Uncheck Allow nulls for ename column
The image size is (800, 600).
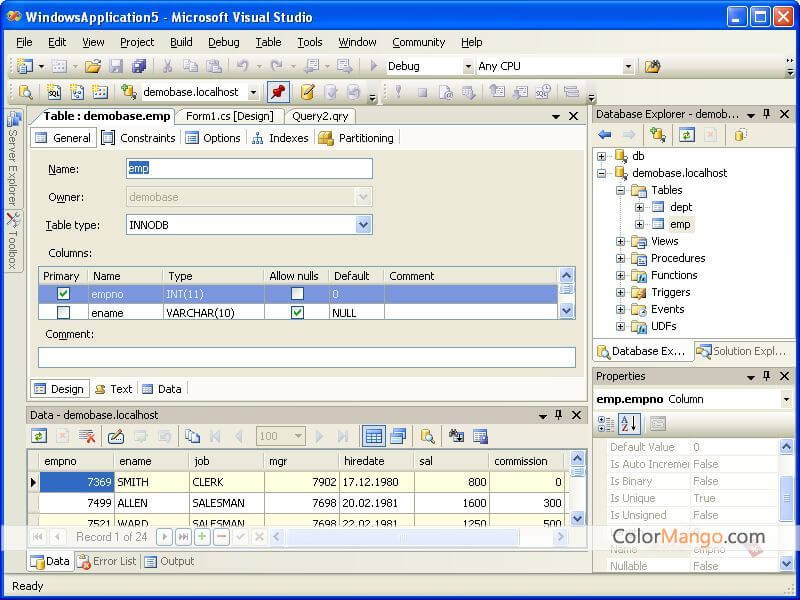297,312
